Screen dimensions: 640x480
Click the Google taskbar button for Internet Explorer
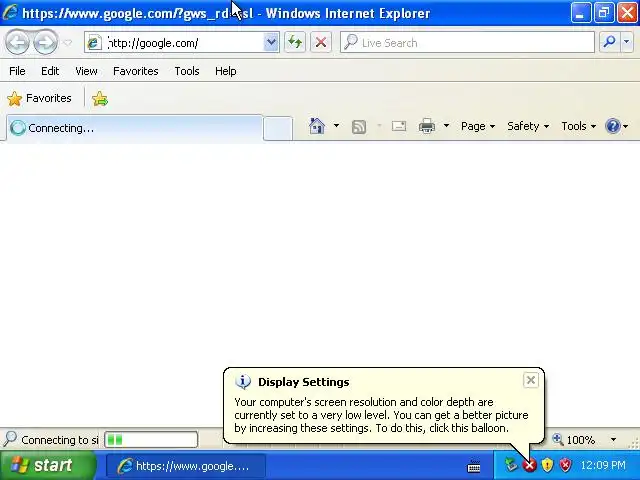click(186, 466)
